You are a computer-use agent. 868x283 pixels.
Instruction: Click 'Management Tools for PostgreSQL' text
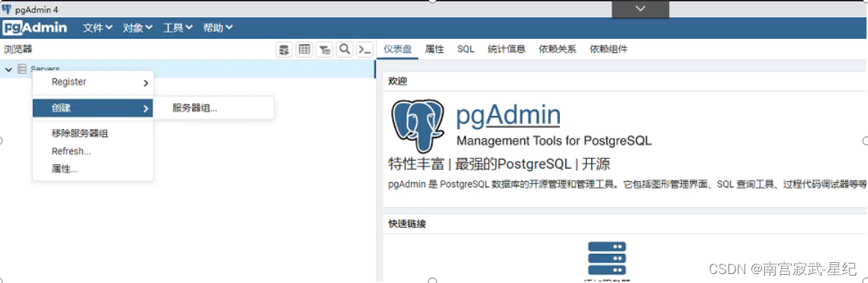pos(554,141)
